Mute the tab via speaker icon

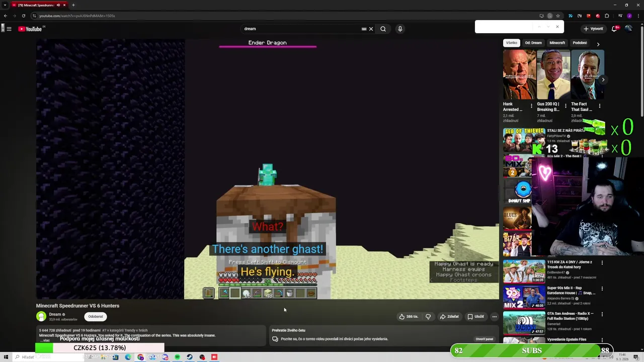point(58,5)
